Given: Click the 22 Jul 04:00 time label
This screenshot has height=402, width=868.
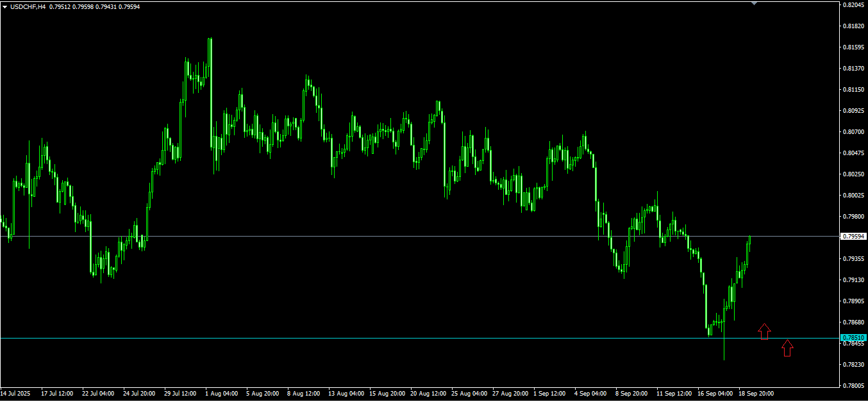Looking at the screenshot, I should [x=98, y=393].
